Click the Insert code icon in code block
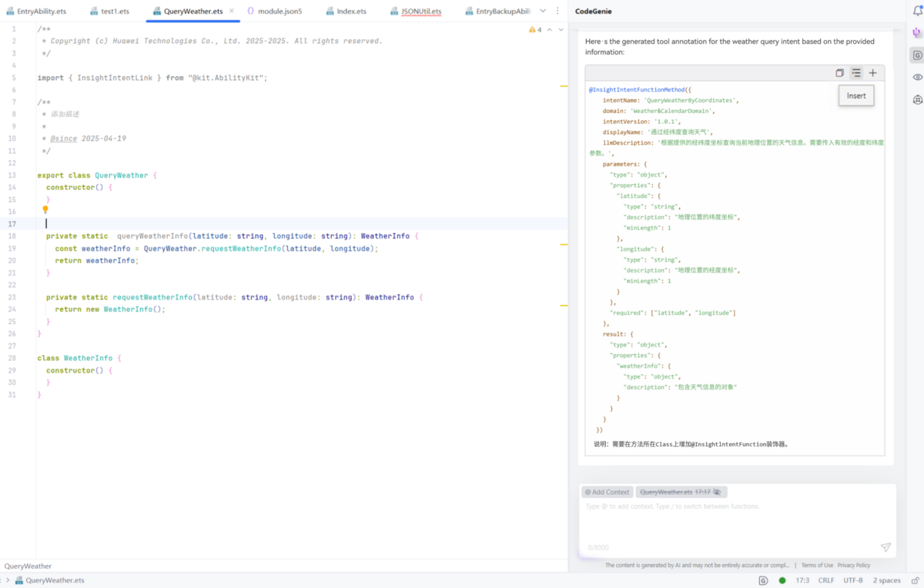The image size is (924, 588). 856,73
